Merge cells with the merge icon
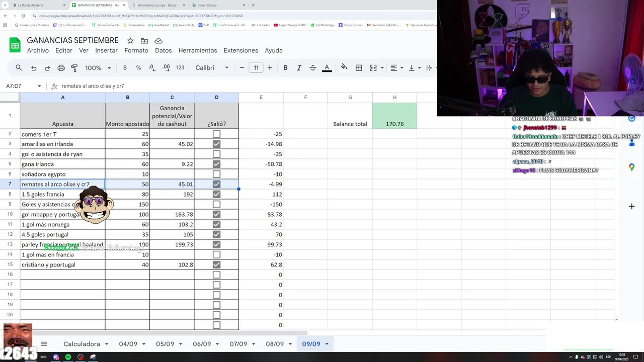Viewport: 644px width, 362px height. pos(373,68)
